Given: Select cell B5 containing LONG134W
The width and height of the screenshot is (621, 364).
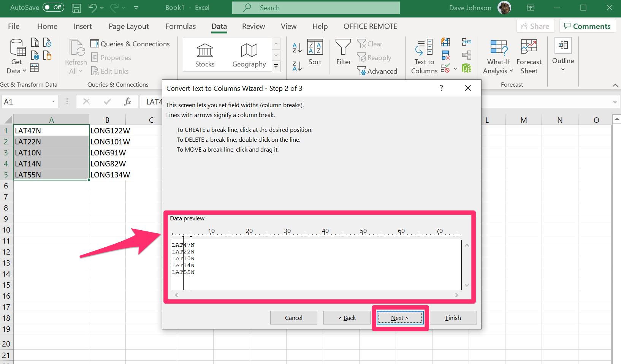Looking at the screenshot, I should [x=107, y=175].
